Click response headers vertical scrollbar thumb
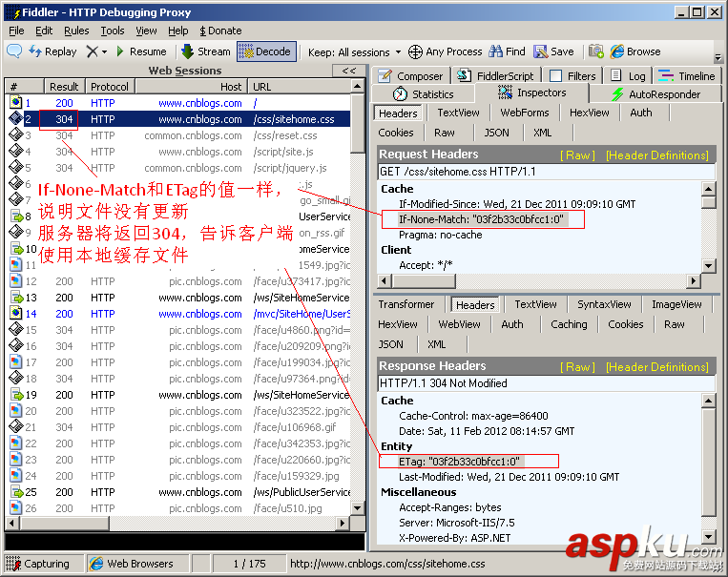Viewport: 728px width, 577px height. tap(709, 463)
